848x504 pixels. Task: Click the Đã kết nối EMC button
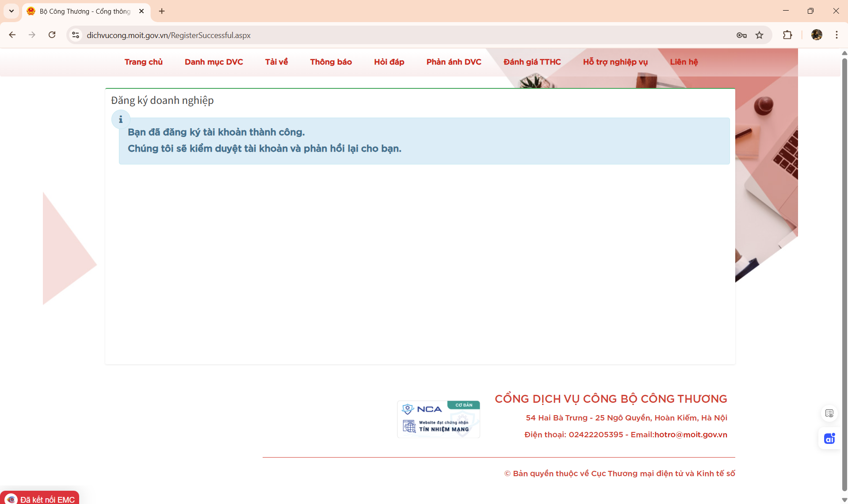[41, 499]
